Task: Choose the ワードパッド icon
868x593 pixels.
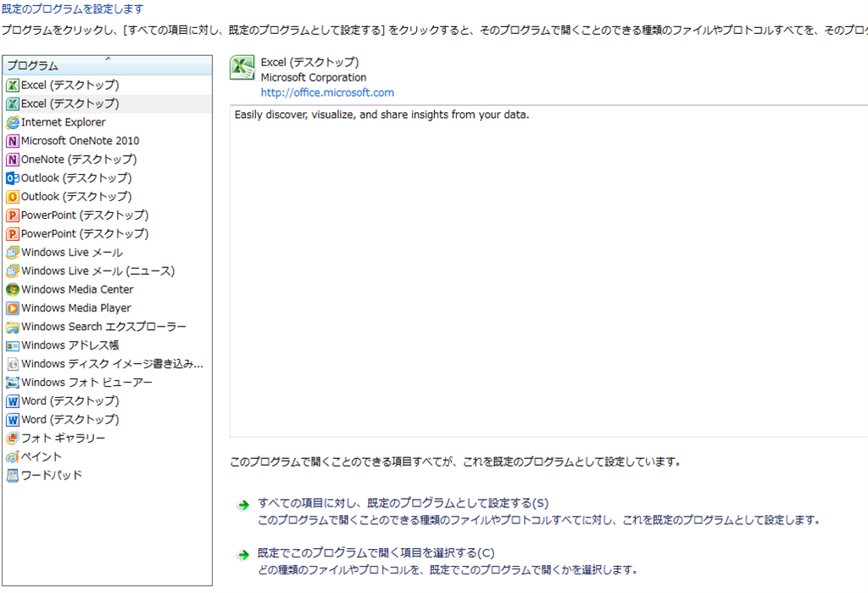Action: (12, 476)
